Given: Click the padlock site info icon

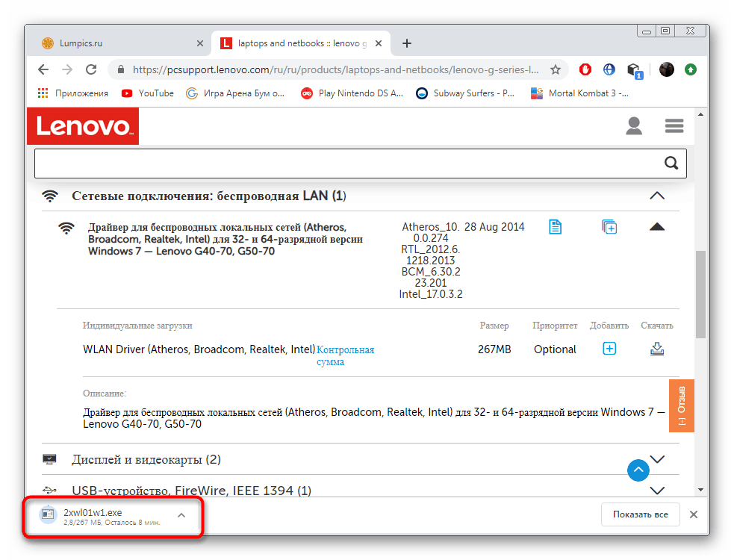Looking at the screenshot, I should 121,69.
